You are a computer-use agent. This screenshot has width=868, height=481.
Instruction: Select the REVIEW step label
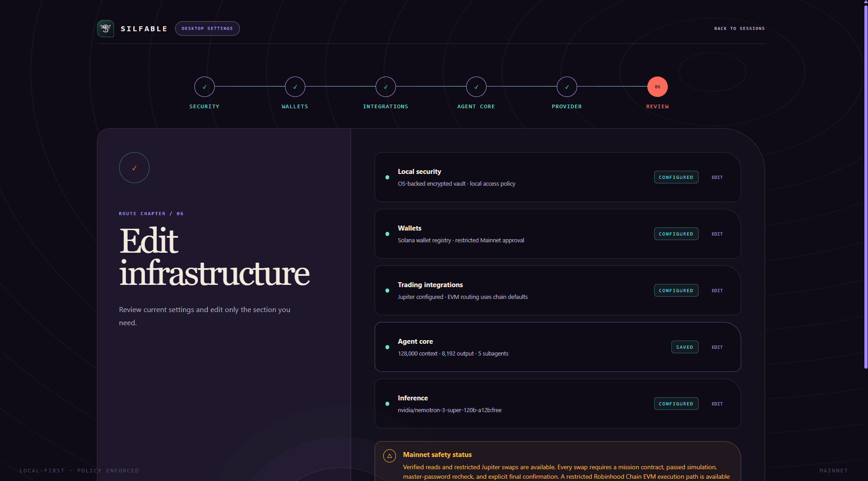pos(657,106)
